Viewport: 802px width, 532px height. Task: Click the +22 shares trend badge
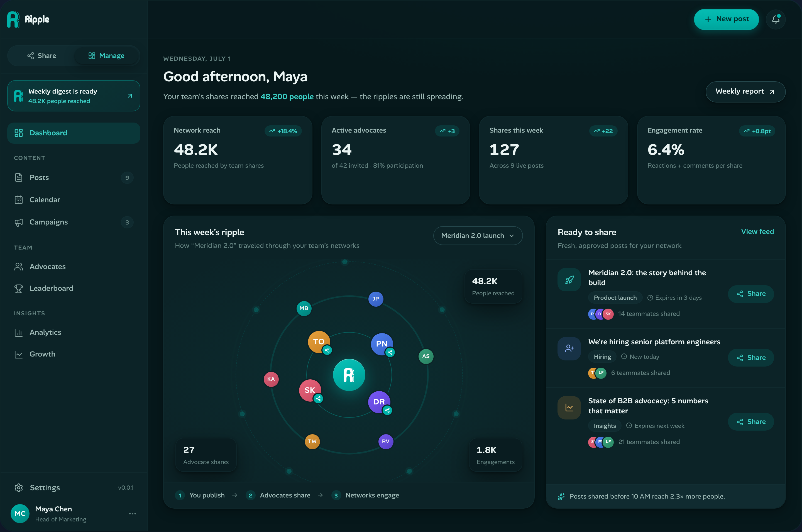pyautogui.click(x=603, y=131)
